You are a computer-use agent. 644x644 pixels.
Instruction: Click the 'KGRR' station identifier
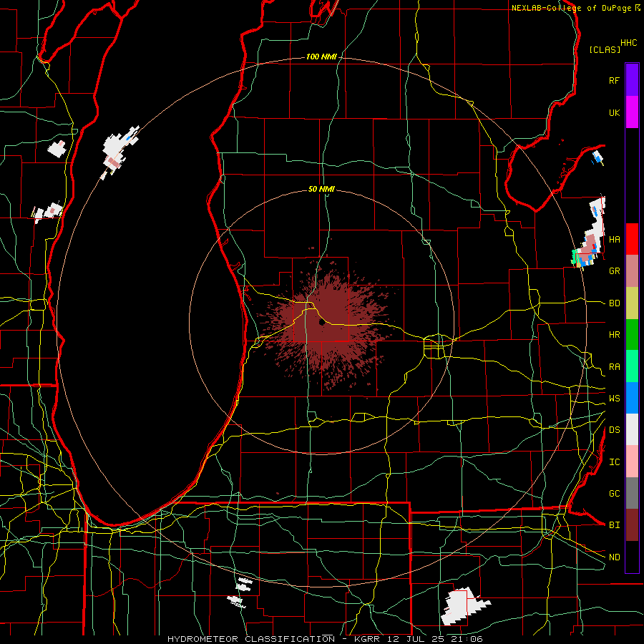coord(367,639)
